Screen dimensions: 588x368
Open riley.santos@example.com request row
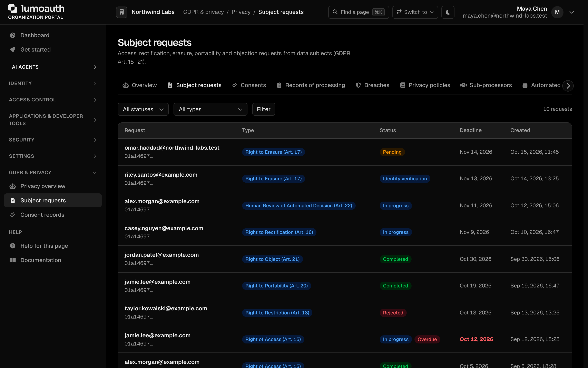345,179
